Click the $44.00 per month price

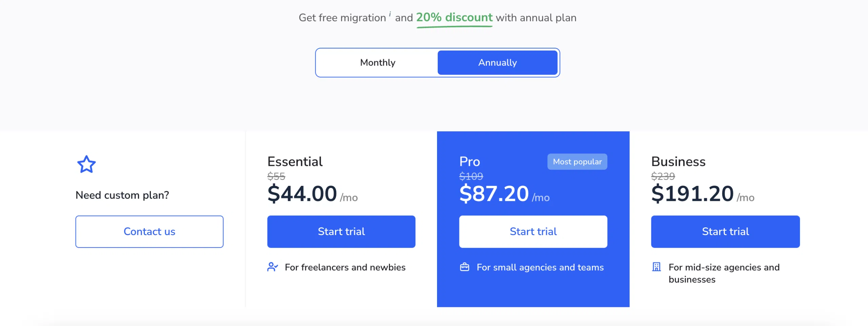[x=302, y=194]
